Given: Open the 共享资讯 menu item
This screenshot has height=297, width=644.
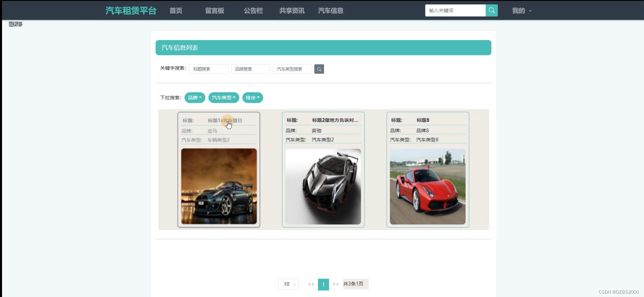Looking at the screenshot, I should tap(292, 11).
